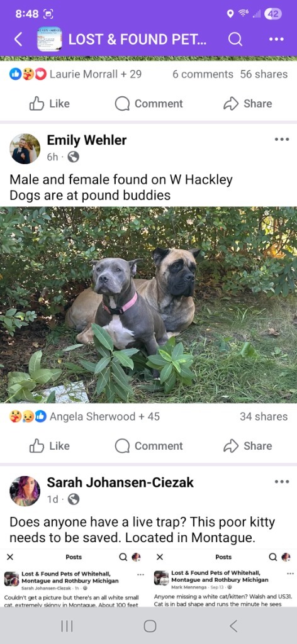Open Emily Wehler's profile picture
297x644 pixels.
coord(25,148)
